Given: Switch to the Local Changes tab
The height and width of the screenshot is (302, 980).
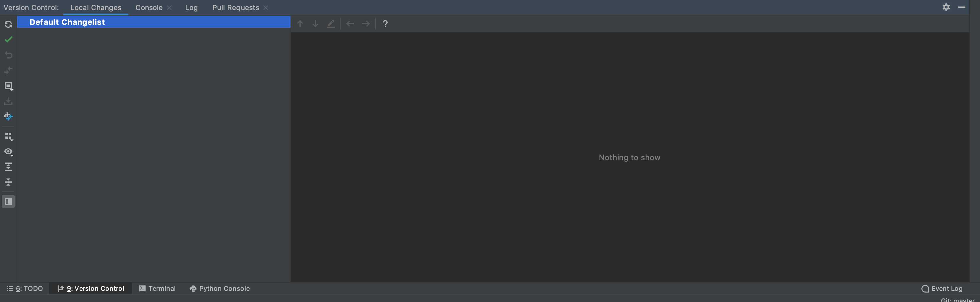Looking at the screenshot, I should click(96, 8).
